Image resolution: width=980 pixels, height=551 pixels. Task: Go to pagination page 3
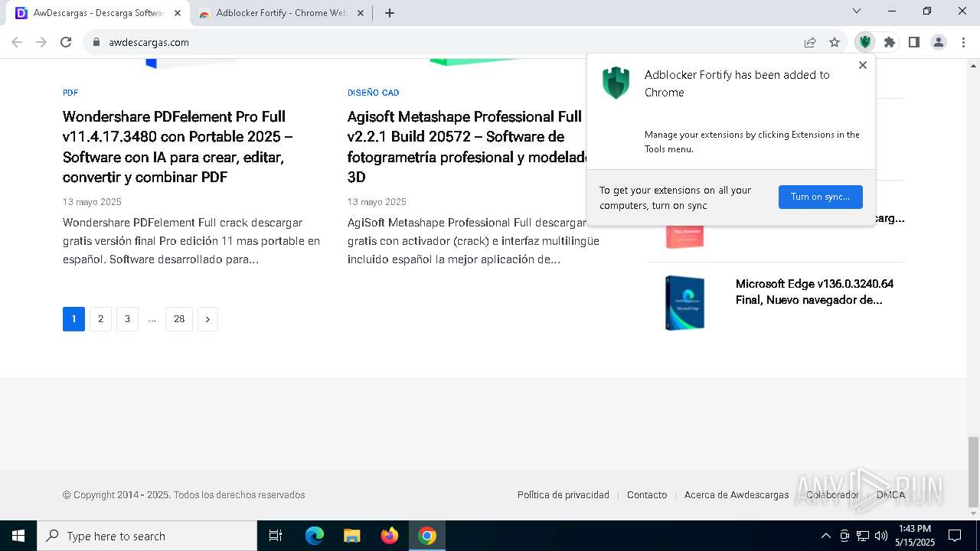pyautogui.click(x=127, y=319)
